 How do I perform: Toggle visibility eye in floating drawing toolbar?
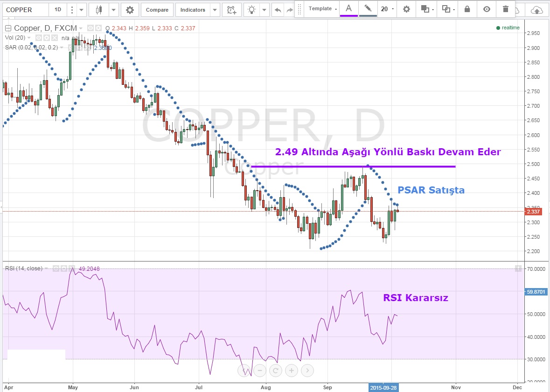[x=487, y=9]
